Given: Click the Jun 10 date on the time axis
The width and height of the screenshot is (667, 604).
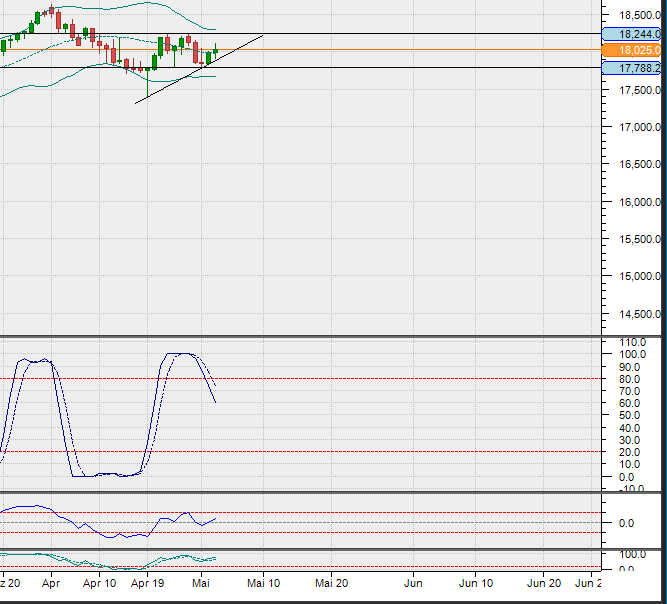Looking at the screenshot, I should tap(476, 581).
